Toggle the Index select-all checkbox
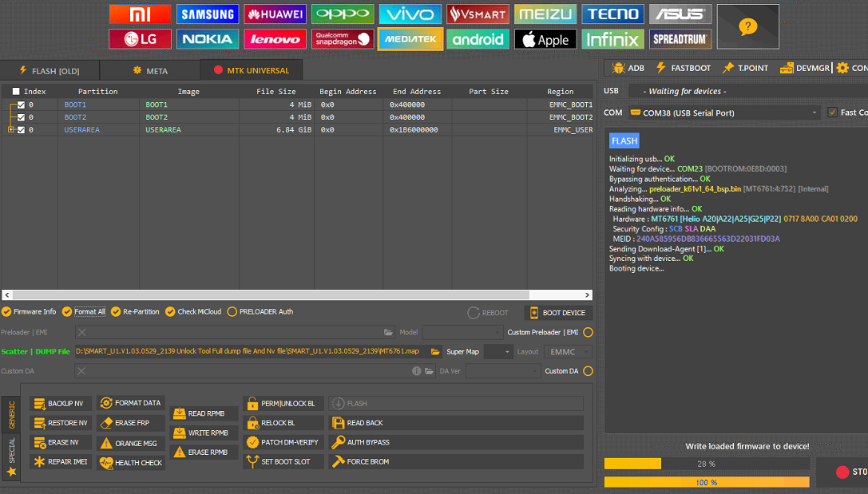 (16, 91)
